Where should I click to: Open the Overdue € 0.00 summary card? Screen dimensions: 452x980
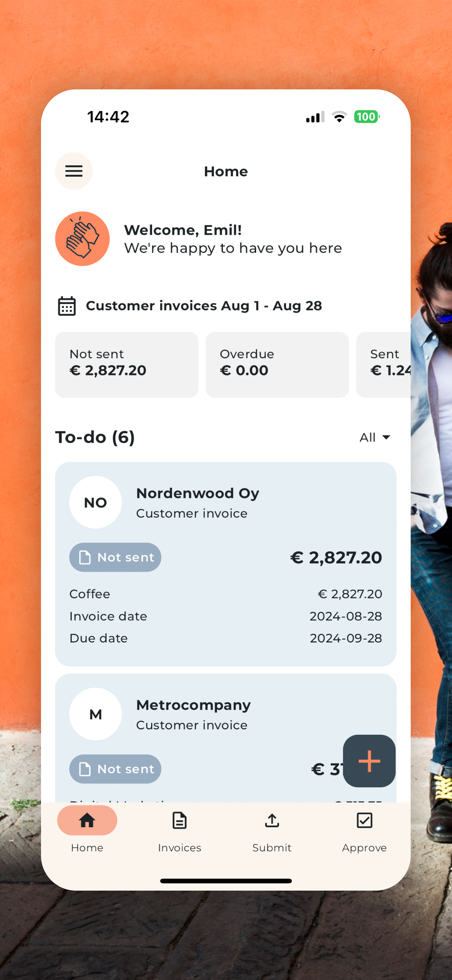tap(277, 365)
